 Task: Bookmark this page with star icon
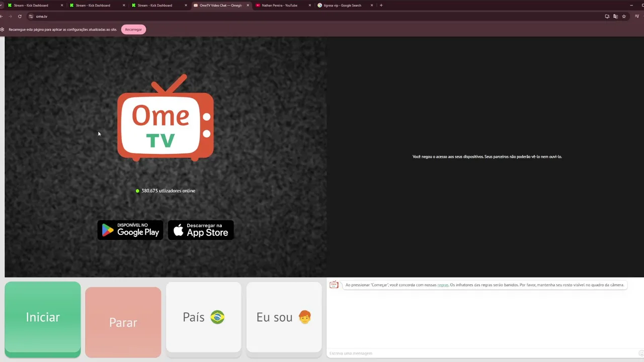point(624,17)
